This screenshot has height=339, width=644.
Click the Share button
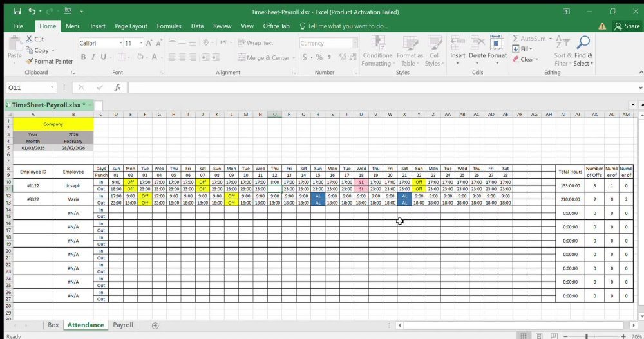pos(627,26)
